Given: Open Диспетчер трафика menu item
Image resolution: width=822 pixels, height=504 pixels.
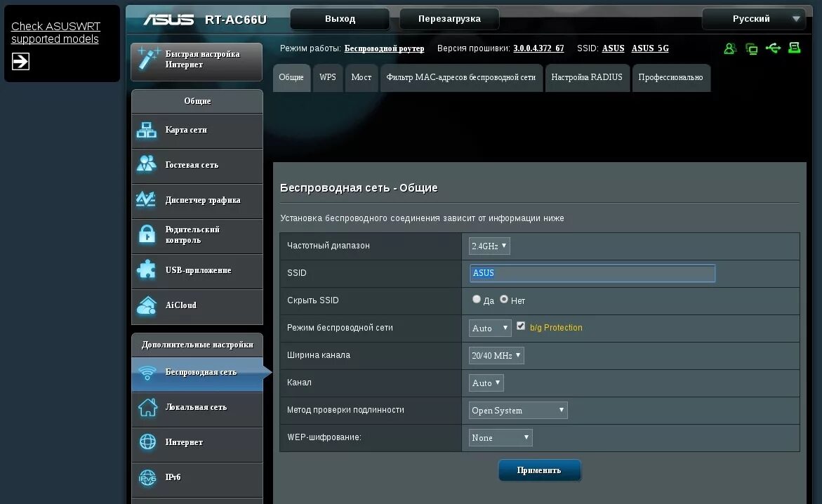Looking at the screenshot, I should click(197, 200).
